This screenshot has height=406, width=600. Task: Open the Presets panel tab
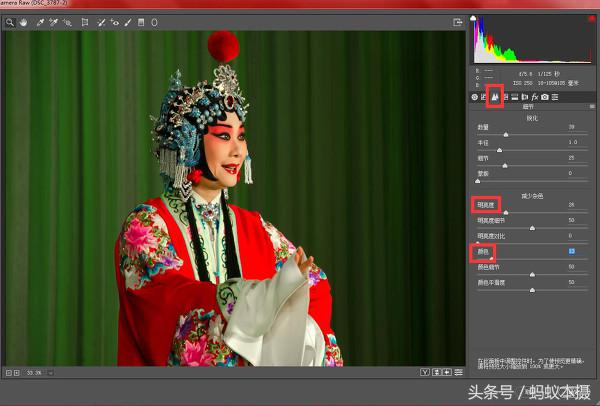[555, 97]
